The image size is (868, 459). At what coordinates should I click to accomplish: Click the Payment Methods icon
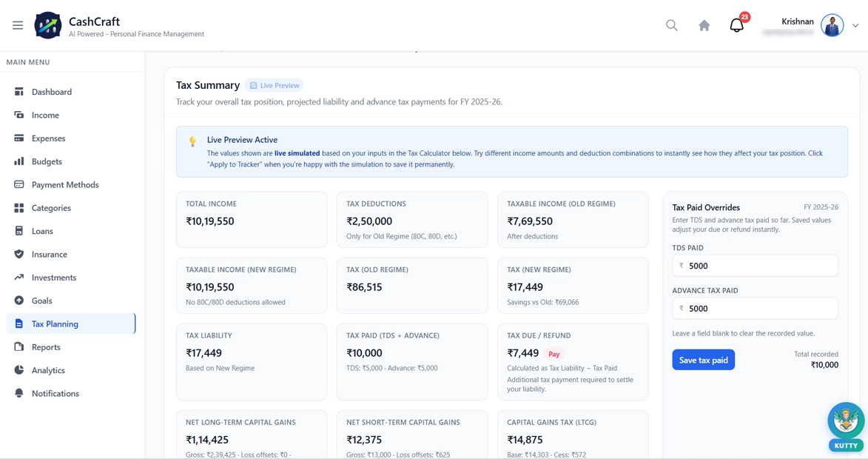point(18,185)
